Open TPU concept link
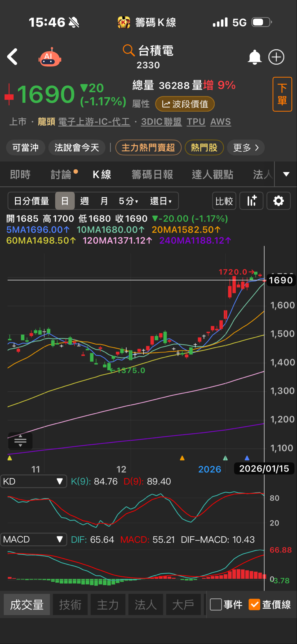 click(x=196, y=122)
